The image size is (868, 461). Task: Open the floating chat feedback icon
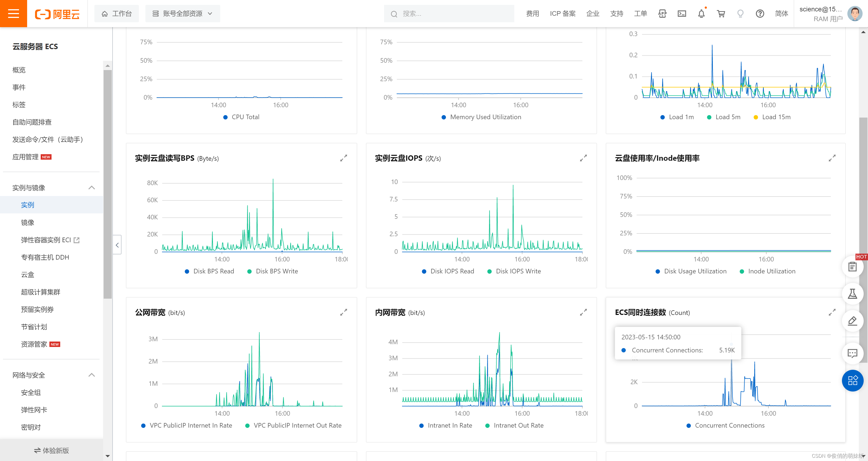(x=852, y=353)
